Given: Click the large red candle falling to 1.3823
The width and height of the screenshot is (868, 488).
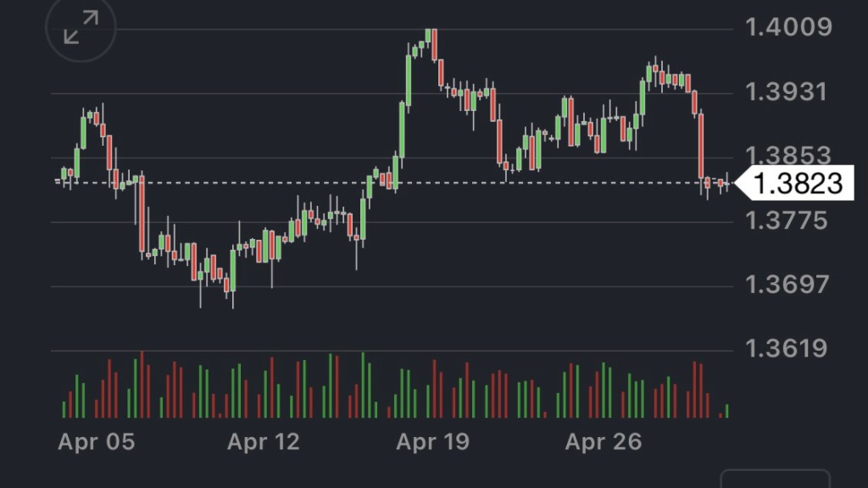Looking at the screenshot, I should [x=701, y=144].
